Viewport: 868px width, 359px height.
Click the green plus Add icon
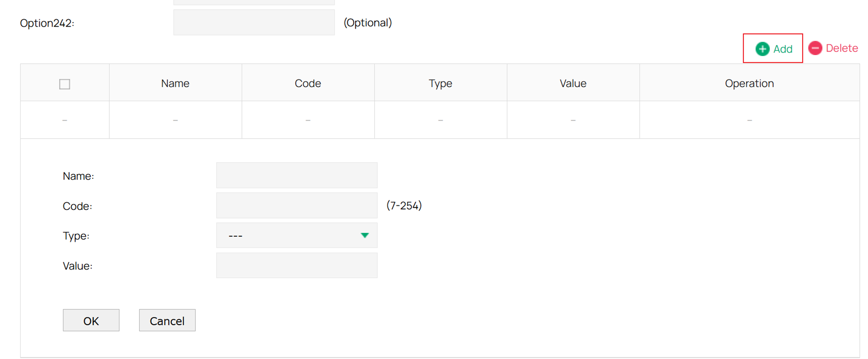(x=762, y=49)
